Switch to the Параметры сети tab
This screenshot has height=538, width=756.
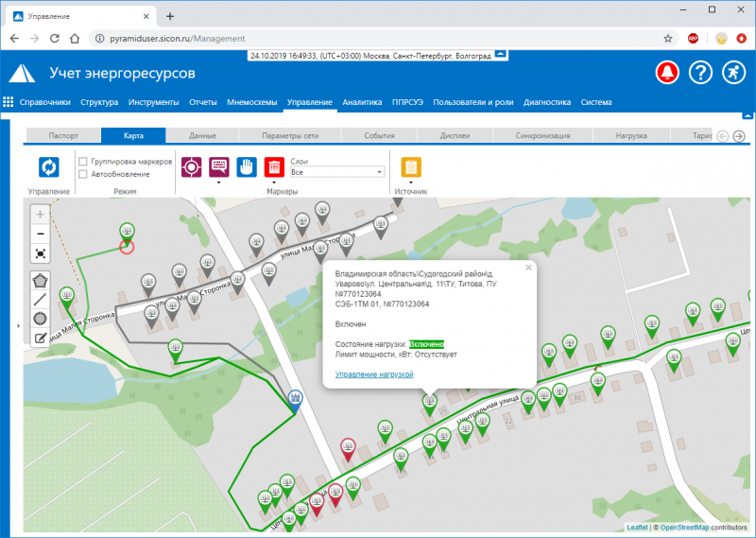coord(290,136)
